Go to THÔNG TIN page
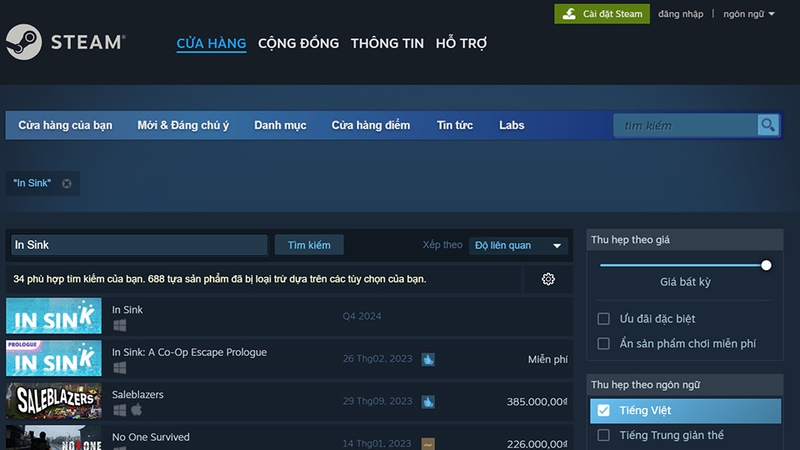Viewport: 800px width, 450px height. (387, 43)
